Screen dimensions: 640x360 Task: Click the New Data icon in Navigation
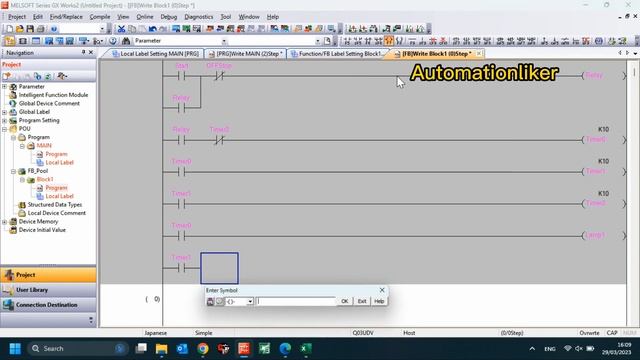click(7, 76)
